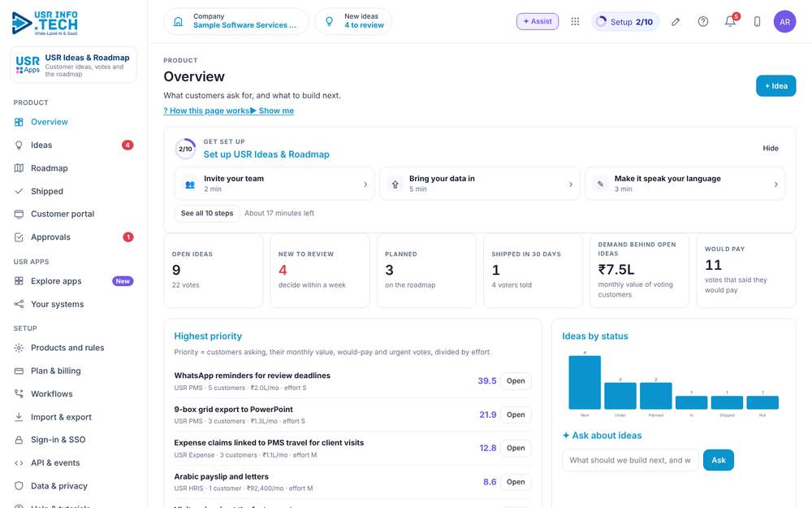
Task: Click the Products and rules gear icon
Action: tap(19, 348)
